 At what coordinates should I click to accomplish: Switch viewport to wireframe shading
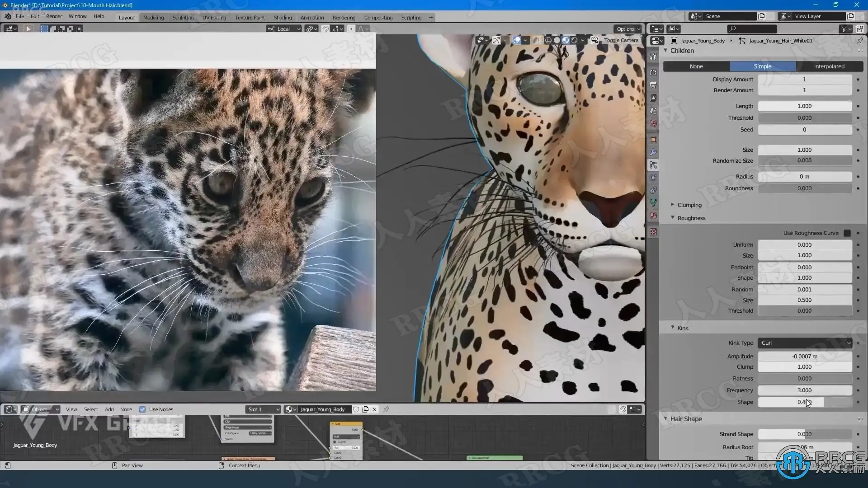(548, 40)
